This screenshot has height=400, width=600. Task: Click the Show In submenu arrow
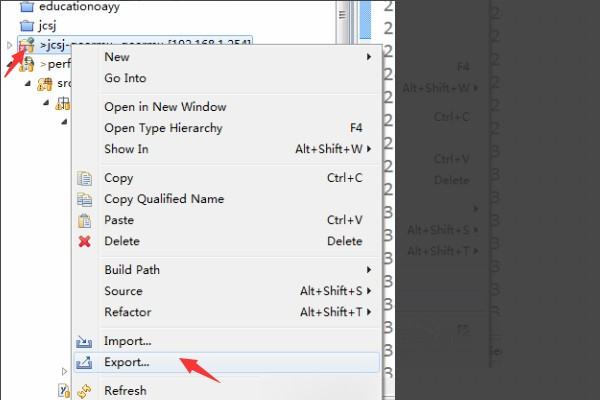click(x=369, y=149)
